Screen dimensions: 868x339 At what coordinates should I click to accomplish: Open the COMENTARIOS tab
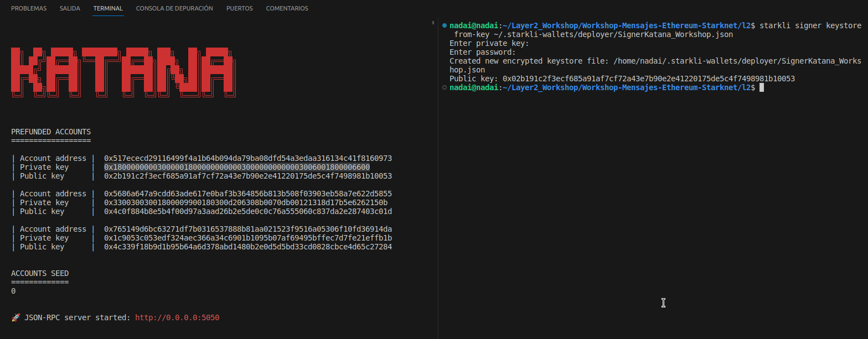(287, 8)
